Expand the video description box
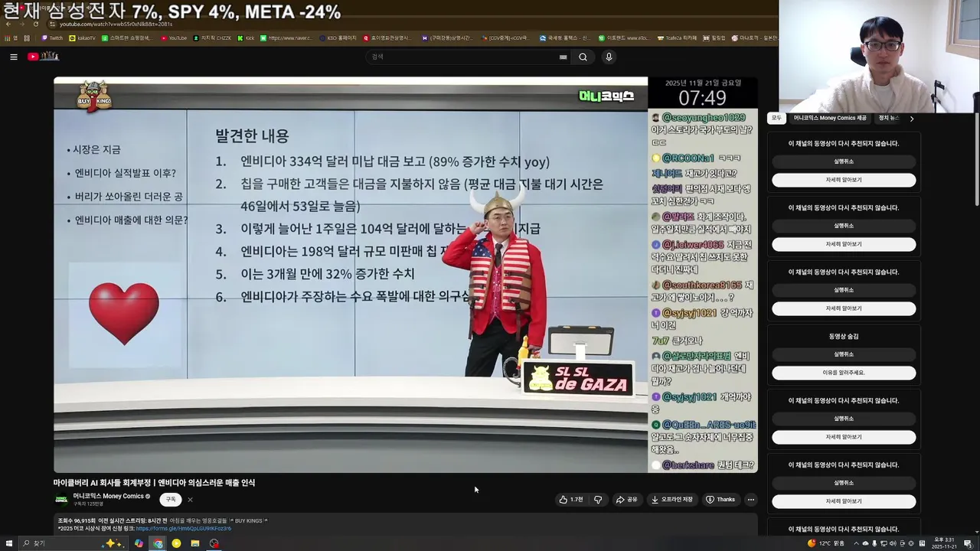Image resolution: width=980 pixels, height=551 pixels. coord(406,524)
